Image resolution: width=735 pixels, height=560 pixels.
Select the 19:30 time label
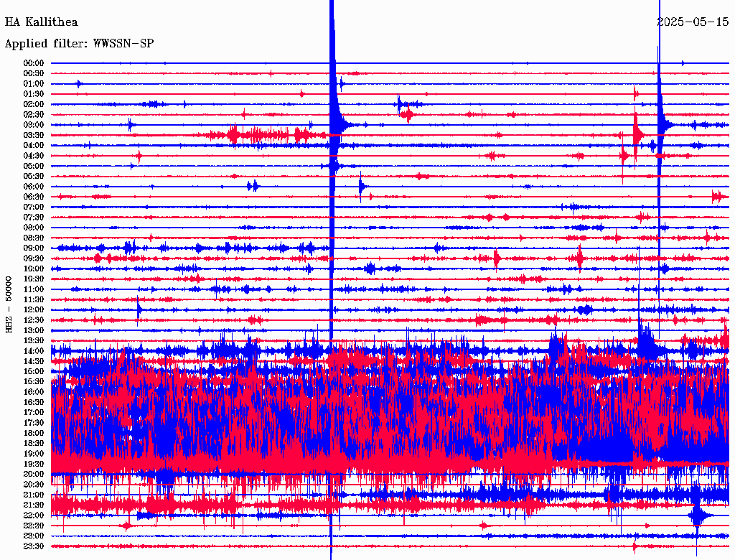pos(34,465)
